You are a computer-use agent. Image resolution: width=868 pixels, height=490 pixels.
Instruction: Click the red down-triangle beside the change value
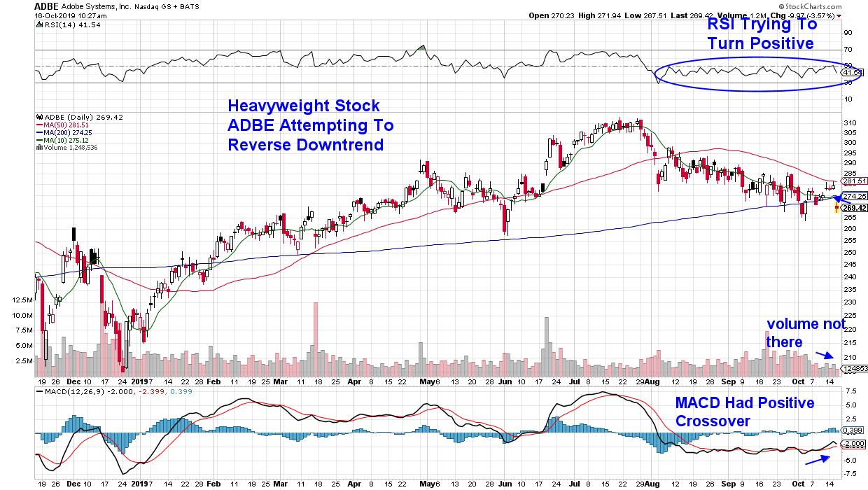pos(839,15)
